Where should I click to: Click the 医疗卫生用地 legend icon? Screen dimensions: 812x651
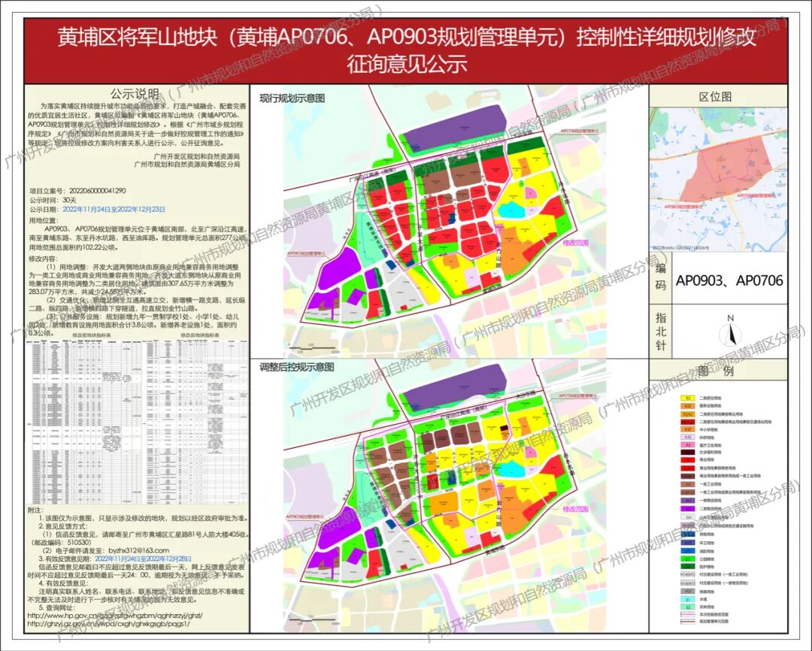click(x=687, y=445)
